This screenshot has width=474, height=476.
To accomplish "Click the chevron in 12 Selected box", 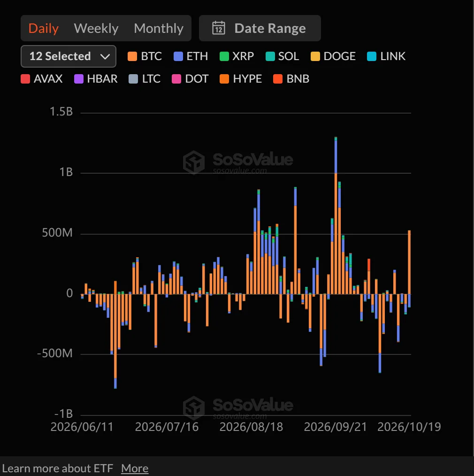I will [105, 56].
